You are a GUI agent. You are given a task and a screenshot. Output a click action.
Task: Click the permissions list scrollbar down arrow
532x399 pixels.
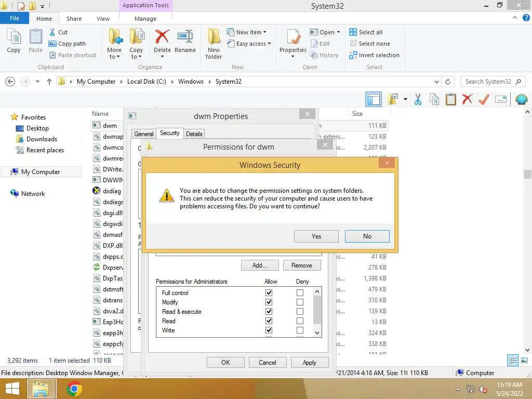pos(317,333)
